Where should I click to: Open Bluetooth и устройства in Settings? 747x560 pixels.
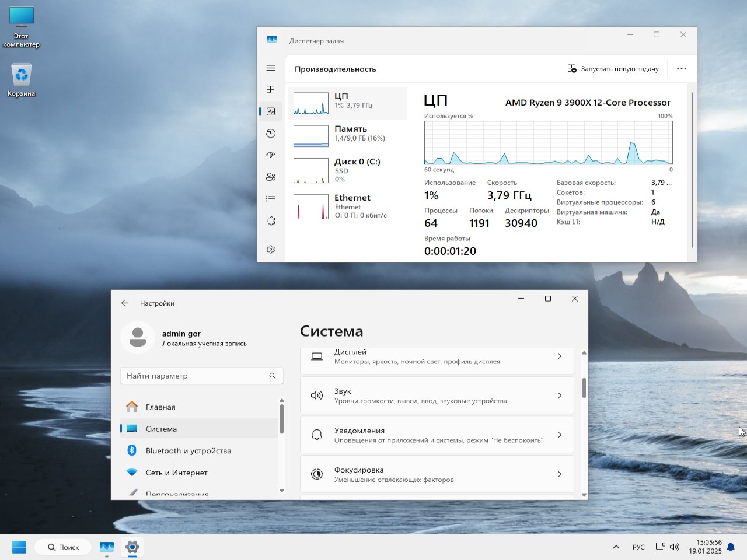[199, 450]
